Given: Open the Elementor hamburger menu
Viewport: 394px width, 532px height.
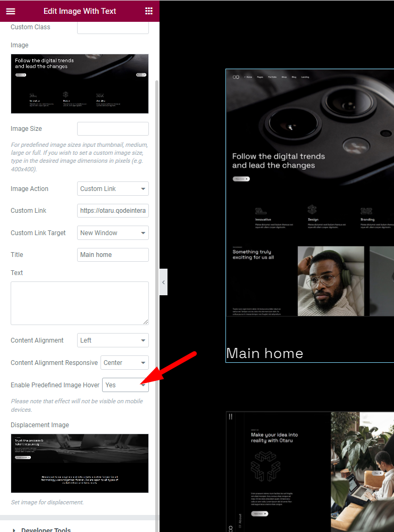Looking at the screenshot, I should (x=11, y=11).
